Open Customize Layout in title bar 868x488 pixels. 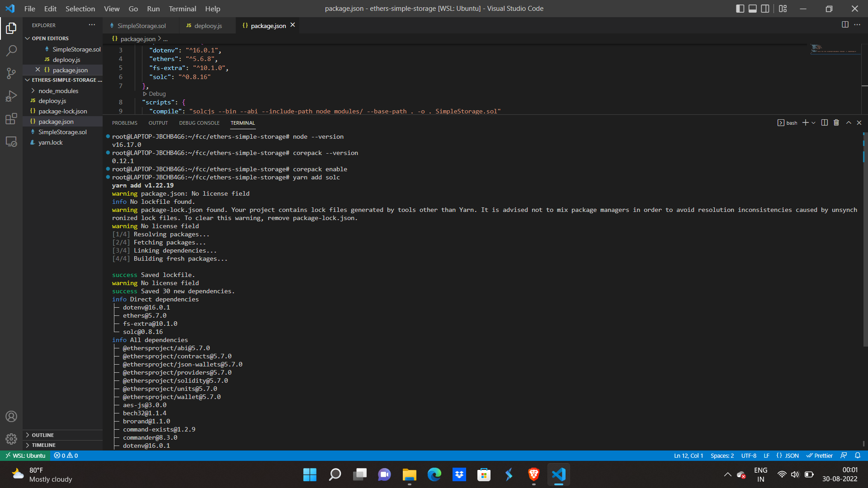(783, 9)
